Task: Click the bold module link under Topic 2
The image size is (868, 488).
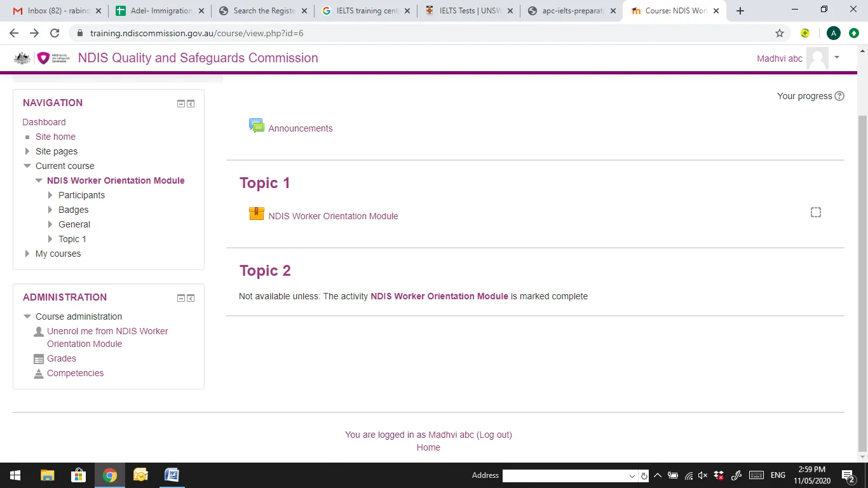Action: pos(439,296)
